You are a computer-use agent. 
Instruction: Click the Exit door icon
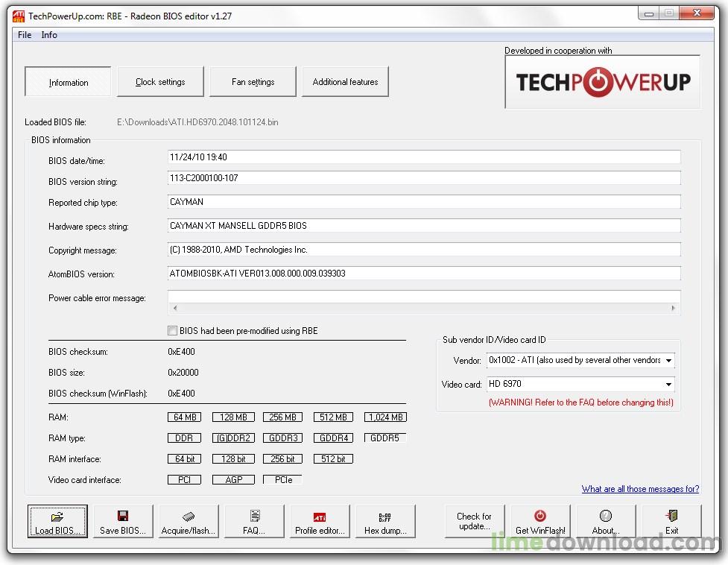672,516
